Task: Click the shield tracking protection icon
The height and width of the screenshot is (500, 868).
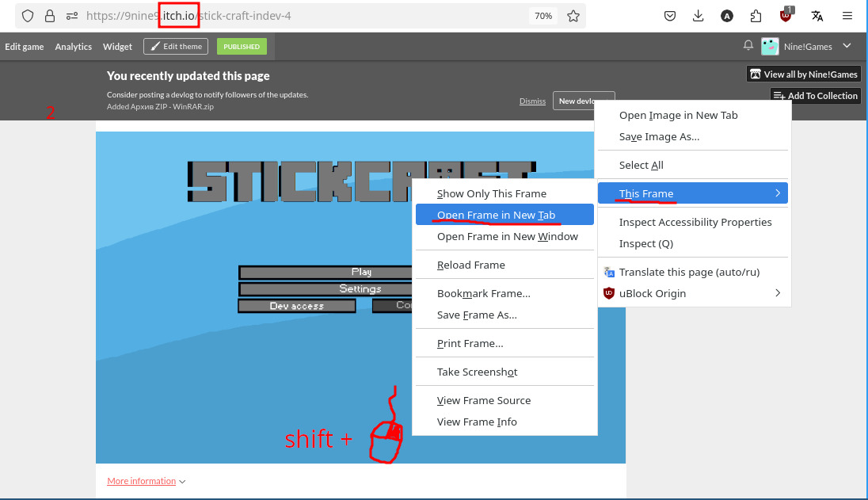Action: pyautogui.click(x=28, y=16)
